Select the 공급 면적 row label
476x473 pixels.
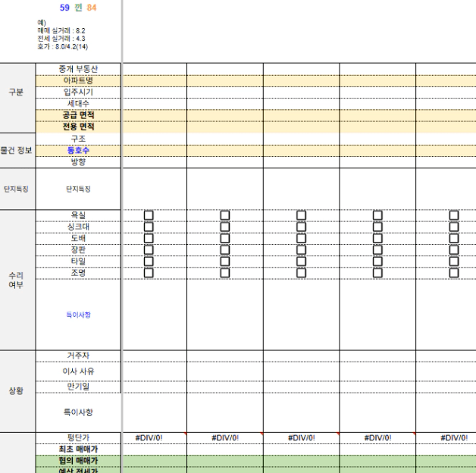pyautogui.click(x=78, y=115)
